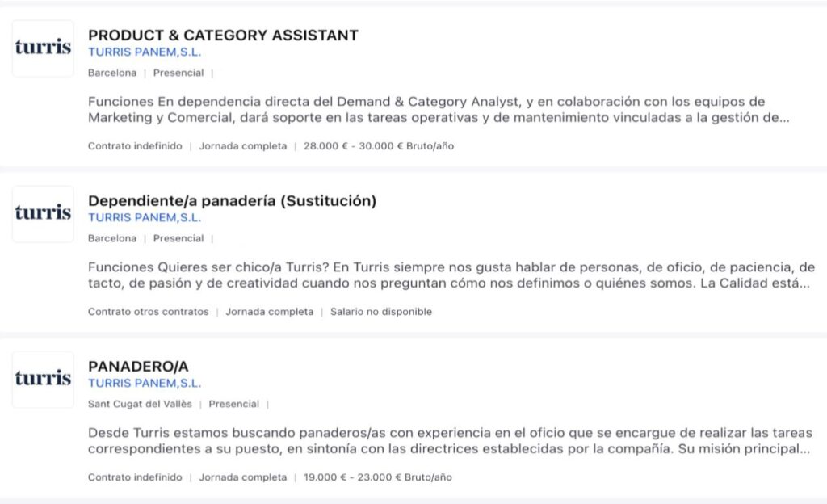Click the Presencial tag on the PANADERO/A offer

point(233,404)
